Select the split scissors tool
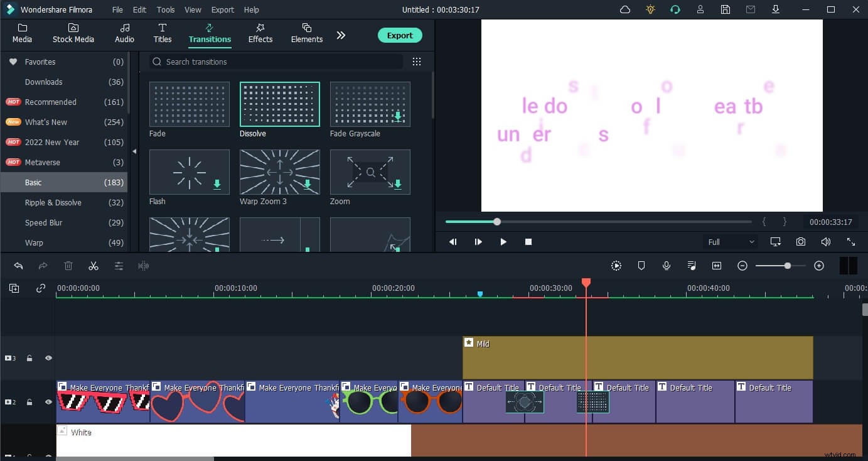This screenshot has width=868, height=461. point(94,266)
